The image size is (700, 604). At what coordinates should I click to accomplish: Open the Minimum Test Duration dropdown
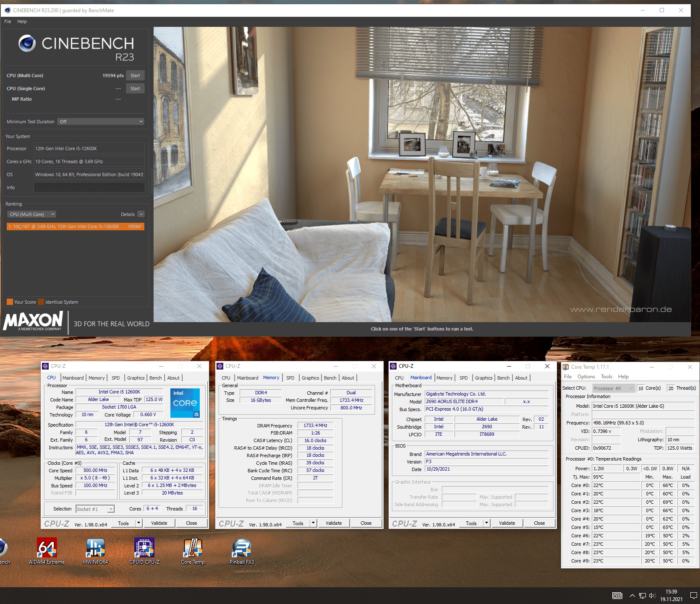click(101, 122)
